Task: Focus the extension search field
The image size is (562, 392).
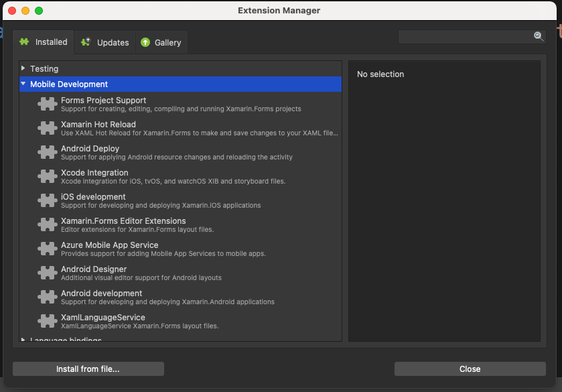Action: [472, 37]
